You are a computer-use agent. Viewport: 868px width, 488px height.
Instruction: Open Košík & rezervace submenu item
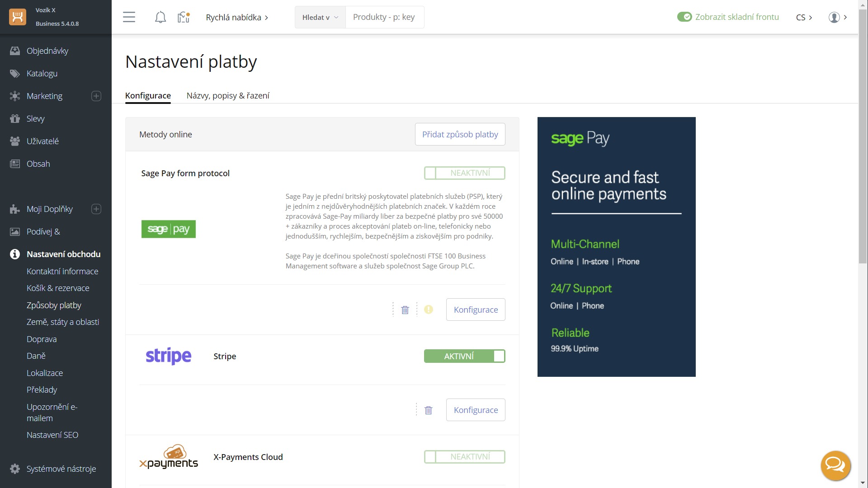[58, 288]
